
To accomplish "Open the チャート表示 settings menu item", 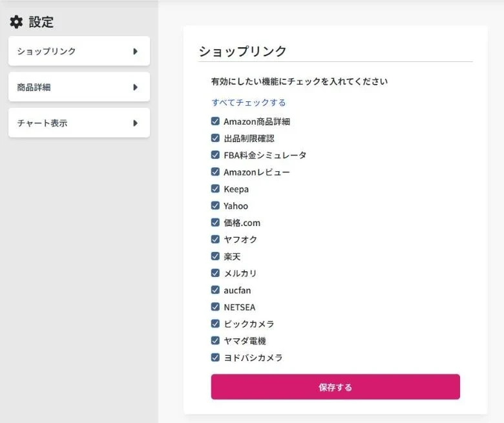I will (79, 123).
